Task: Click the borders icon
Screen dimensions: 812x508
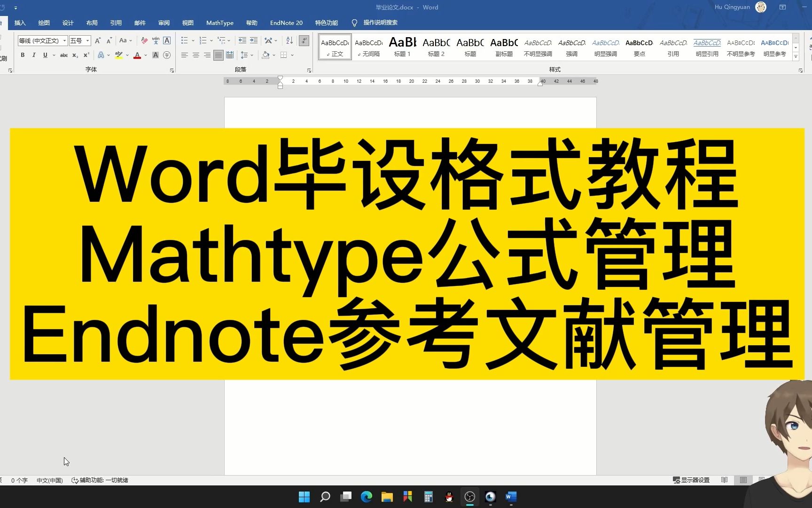Action: pyautogui.click(x=284, y=55)
